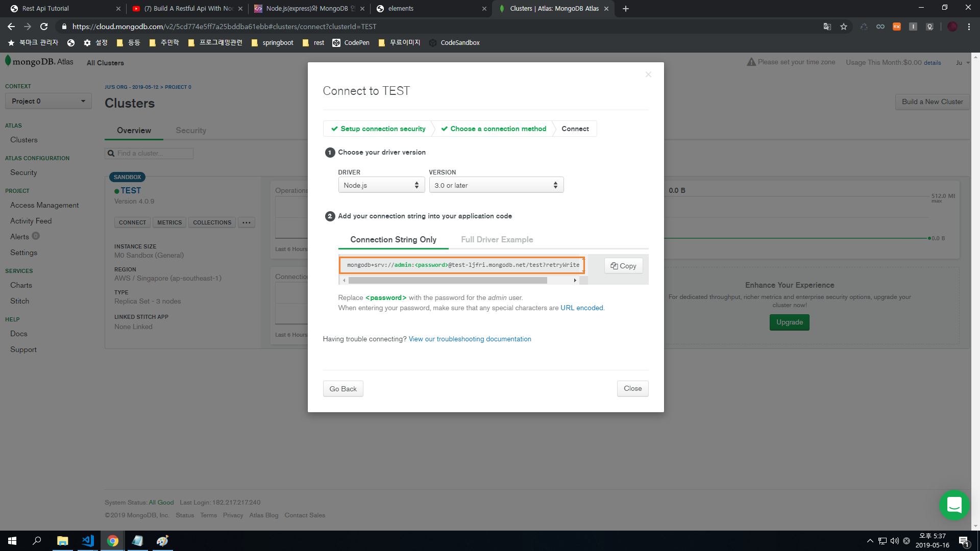Bookmark this page with star icon
This screenshot has width=980, height=551.
point(844,27)
